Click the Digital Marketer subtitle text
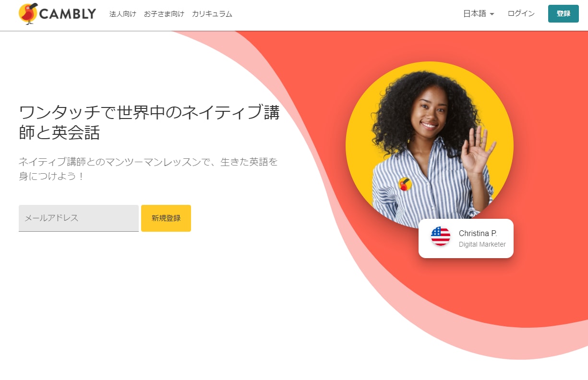 pos(482,244)
